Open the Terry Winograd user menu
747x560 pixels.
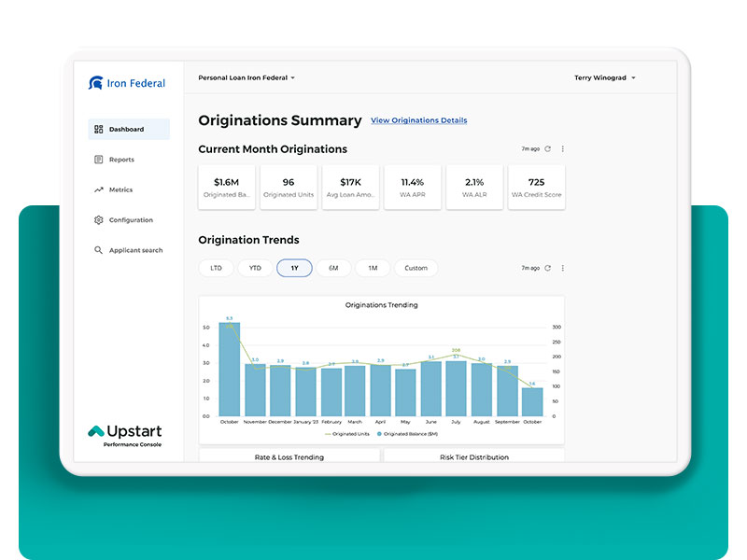click(605, 77)
